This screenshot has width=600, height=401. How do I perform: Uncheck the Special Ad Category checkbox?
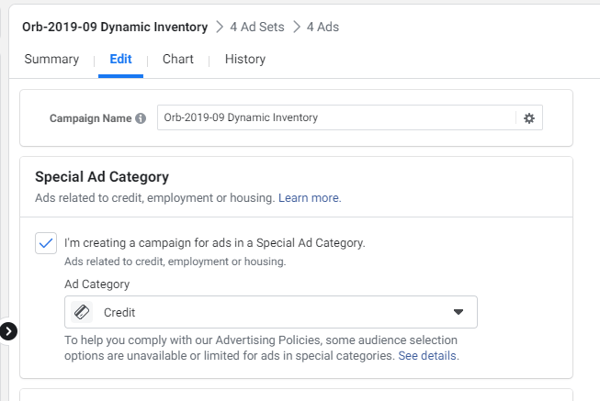tap(46, 243)
